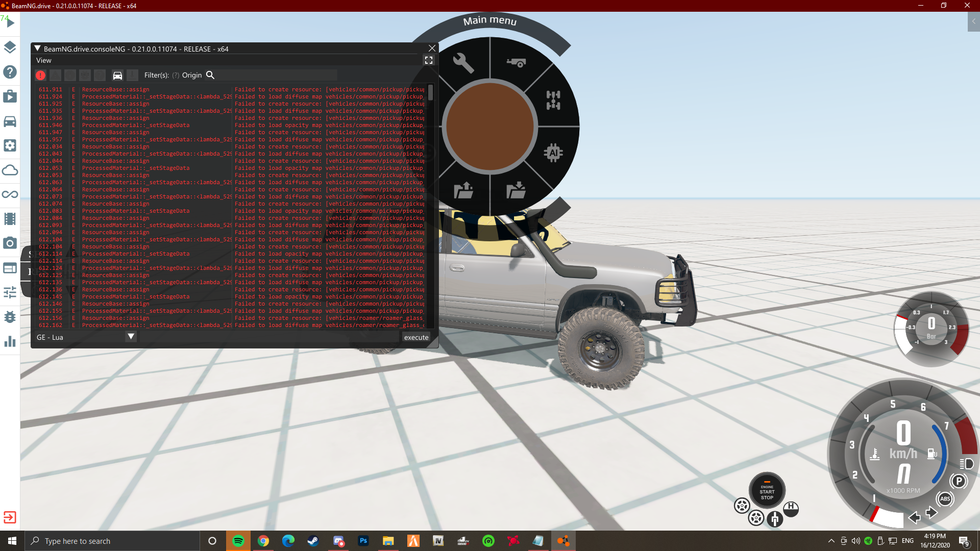Click the execute button
980x551 pixels.
416,337
